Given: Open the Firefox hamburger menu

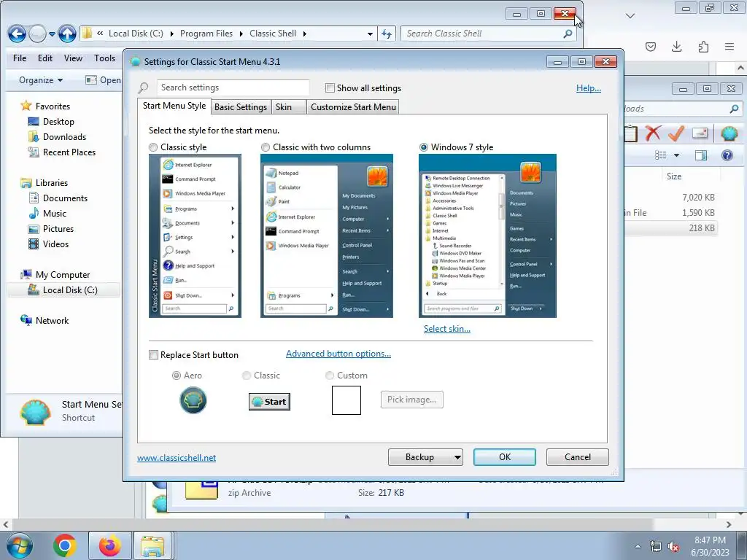Looking at the screenshot, I should point(729,46).
